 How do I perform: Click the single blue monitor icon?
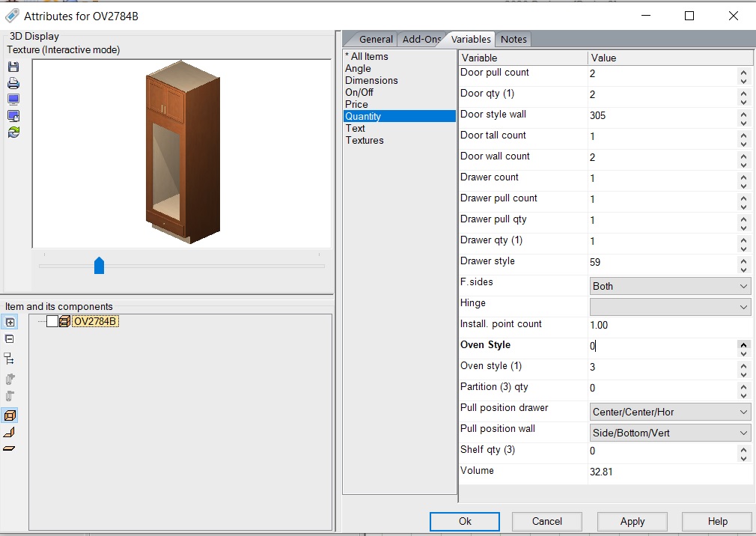tap(13, 100)
